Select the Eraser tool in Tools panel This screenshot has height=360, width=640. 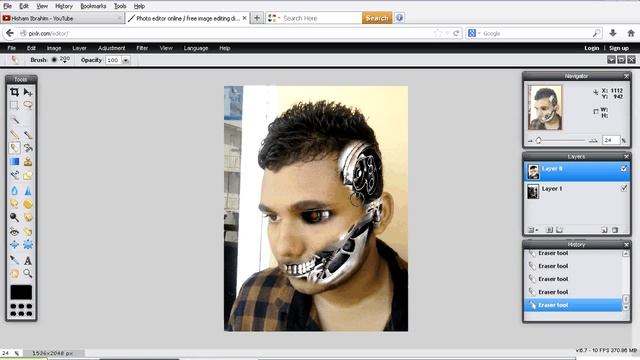point(14,148)
